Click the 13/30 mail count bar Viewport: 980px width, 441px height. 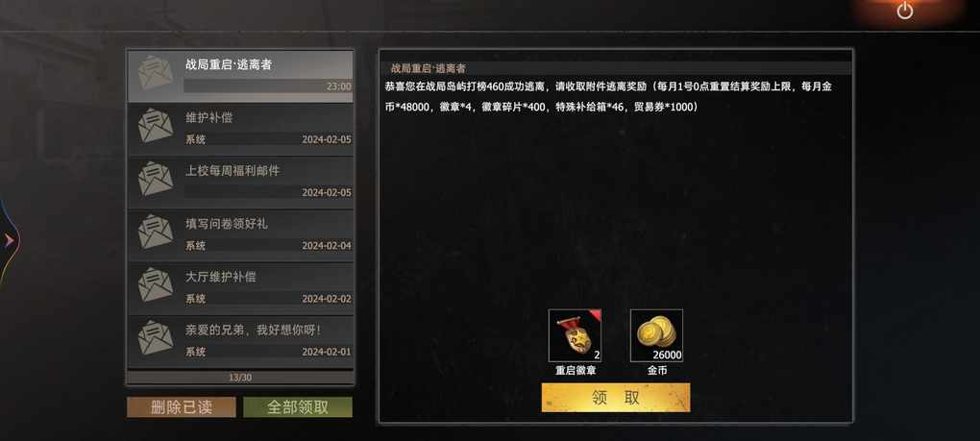240,378
